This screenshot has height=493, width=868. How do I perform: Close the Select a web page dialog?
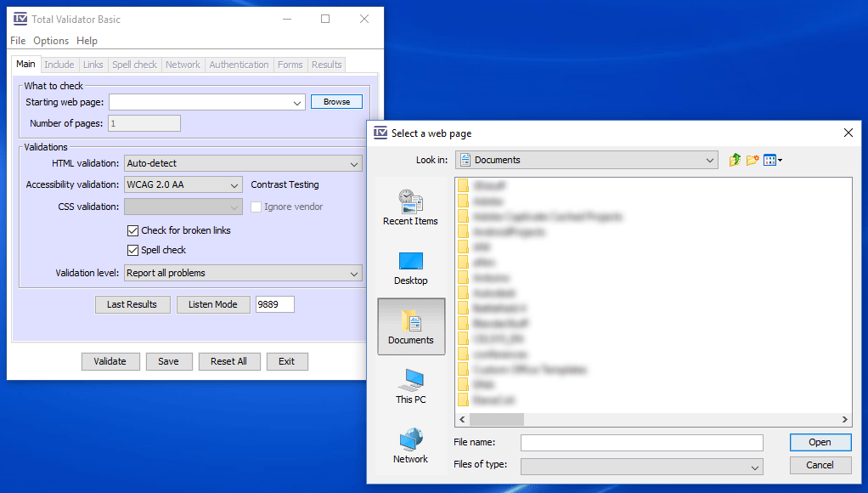pos(848,133)
